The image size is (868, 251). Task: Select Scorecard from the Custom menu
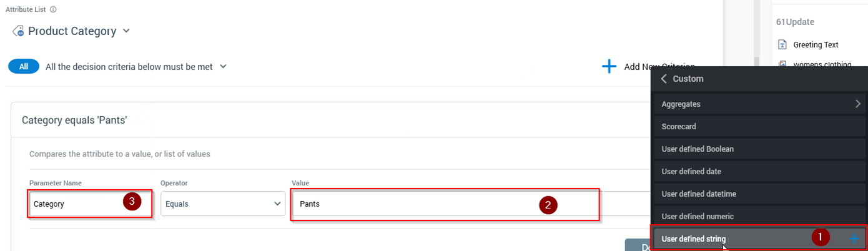(x=679, y=126)
